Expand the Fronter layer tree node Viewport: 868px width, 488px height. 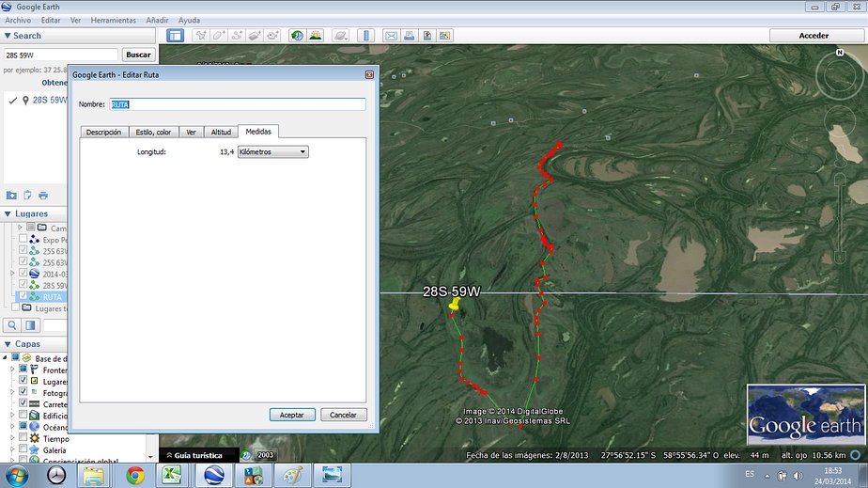[12, 369]
